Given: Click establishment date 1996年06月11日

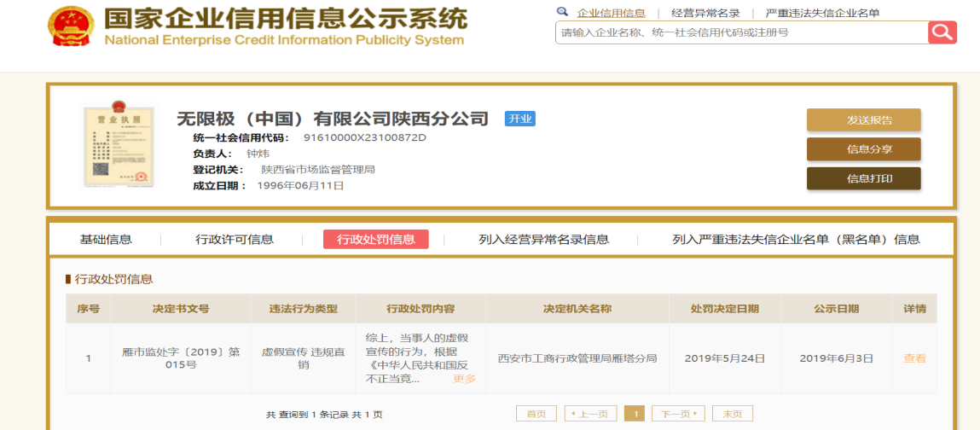Looking at the screenshot, I should pyautogui.click(x=300, y=186).
